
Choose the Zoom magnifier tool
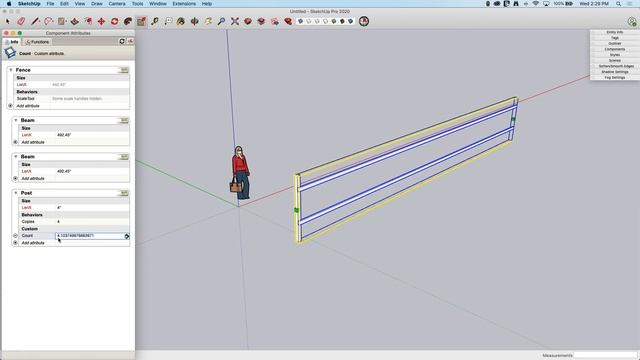(221, 21)
